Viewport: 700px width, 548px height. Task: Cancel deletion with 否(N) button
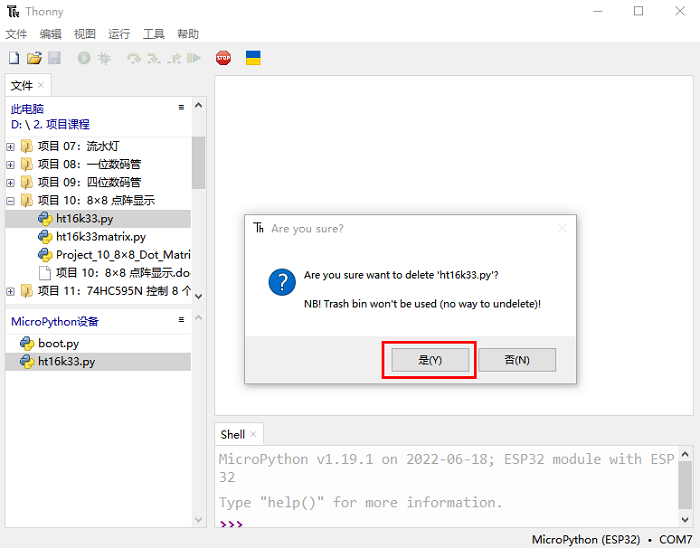516,360
